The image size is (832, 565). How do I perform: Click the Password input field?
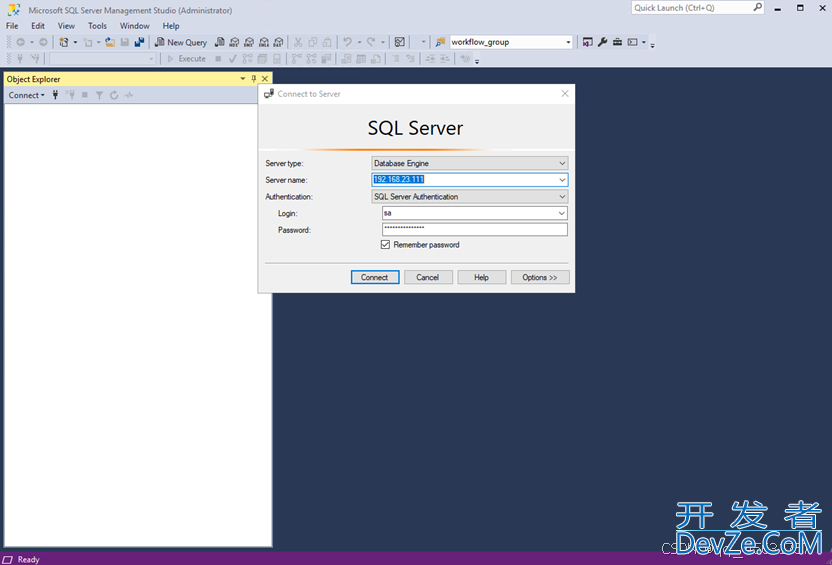(474, 229)
